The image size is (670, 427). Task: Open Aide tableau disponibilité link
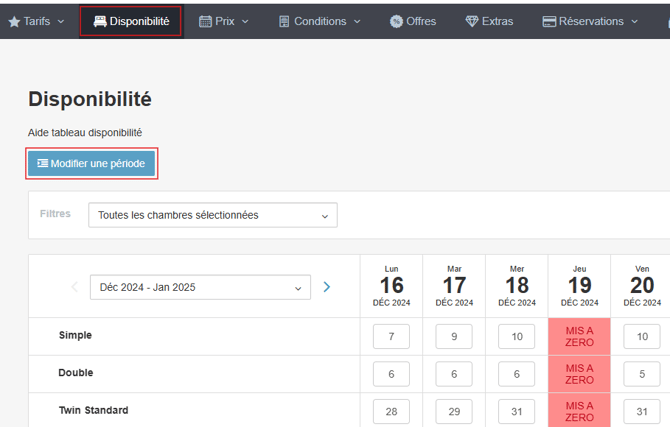[85, 133]
